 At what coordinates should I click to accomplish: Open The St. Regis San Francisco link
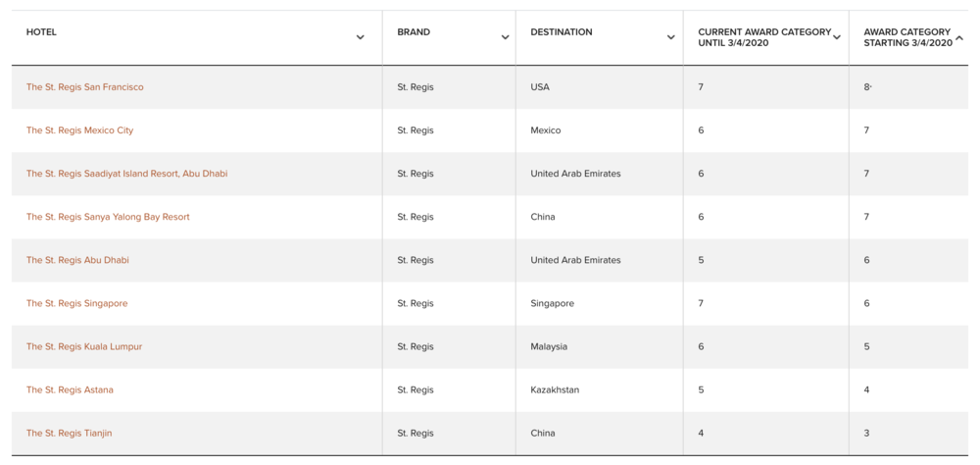84,87
